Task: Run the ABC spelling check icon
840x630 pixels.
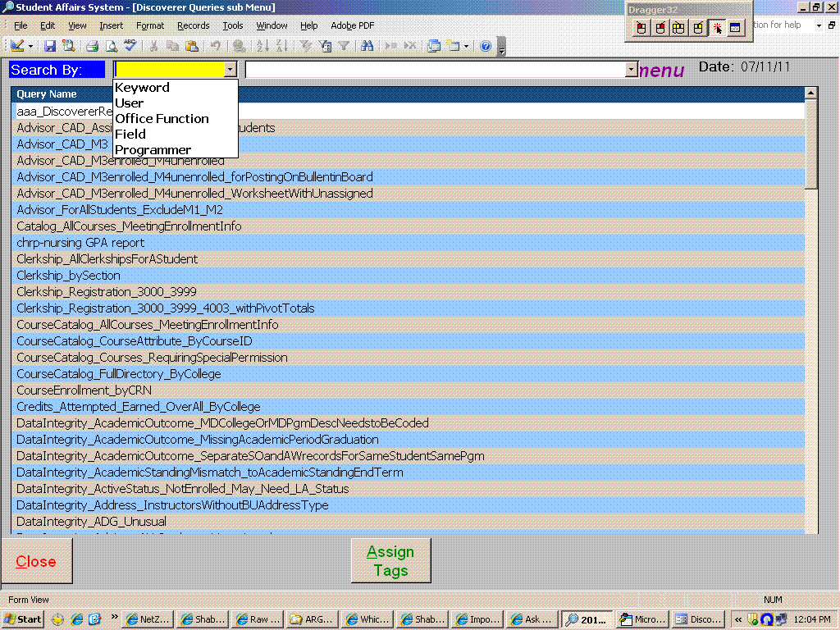Action: (x=130, y=47)
